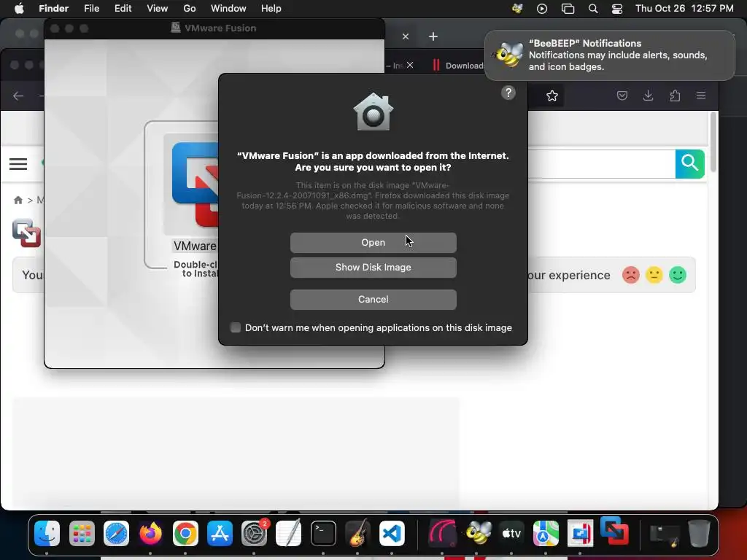Open the Firefox downloads panel icon
The image size is (747, 560).
click(x=649, y=96)
